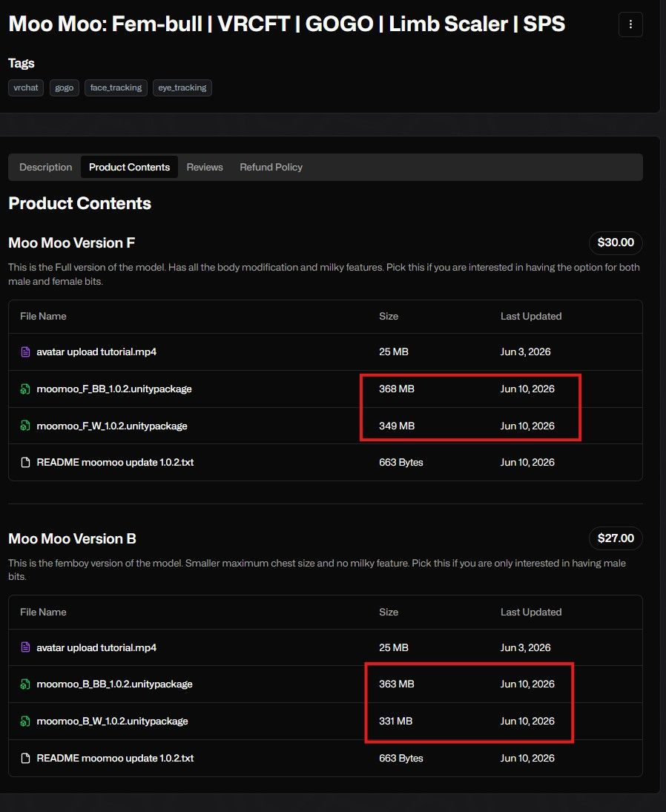This screenshot has height=812, width=666.
Task: Click the 349 MB size cell
Action: pyautogui.click(x=397, y=426)
